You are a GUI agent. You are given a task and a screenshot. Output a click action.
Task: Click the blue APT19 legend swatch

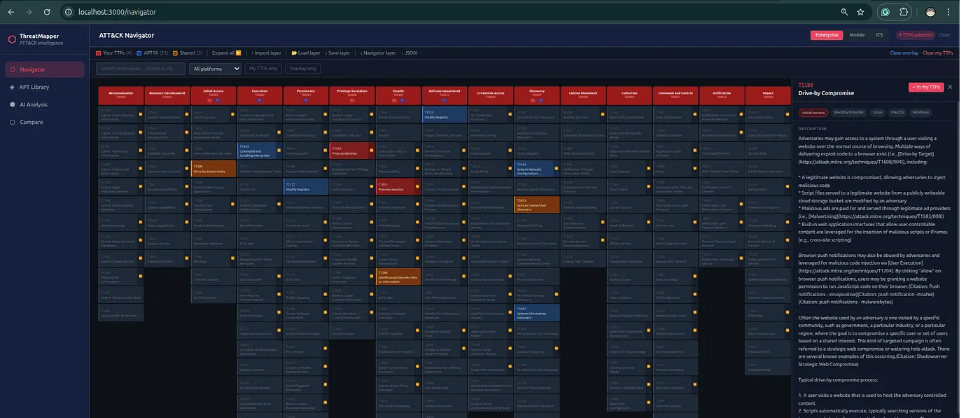coord(139,53)
